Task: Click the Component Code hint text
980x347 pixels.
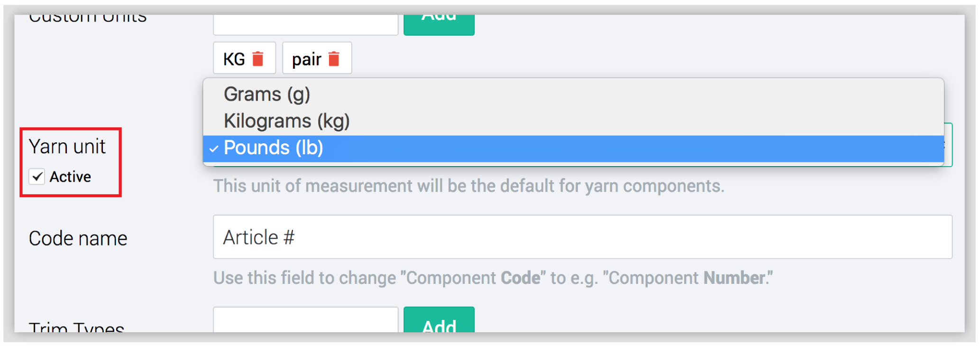Action: 493,278
